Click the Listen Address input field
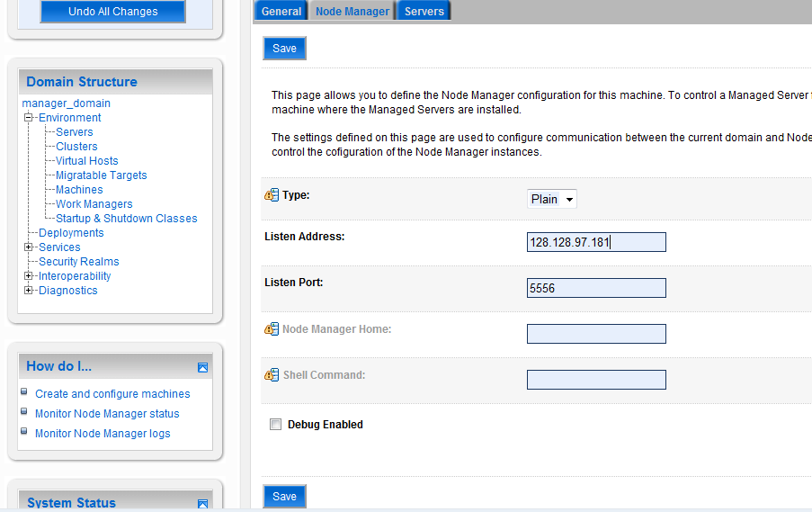The image size is (812, 512). pyautogui.click(x=596, y=242)
